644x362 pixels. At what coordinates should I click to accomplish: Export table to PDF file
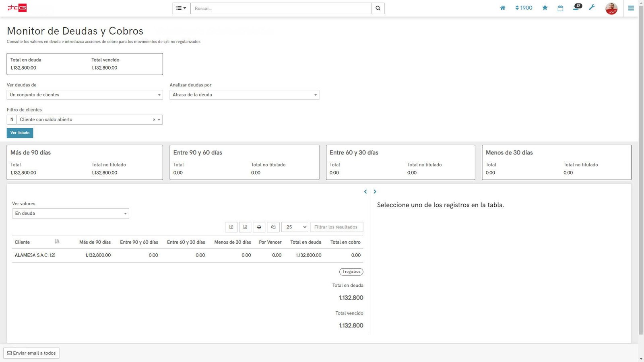[245, 227]
